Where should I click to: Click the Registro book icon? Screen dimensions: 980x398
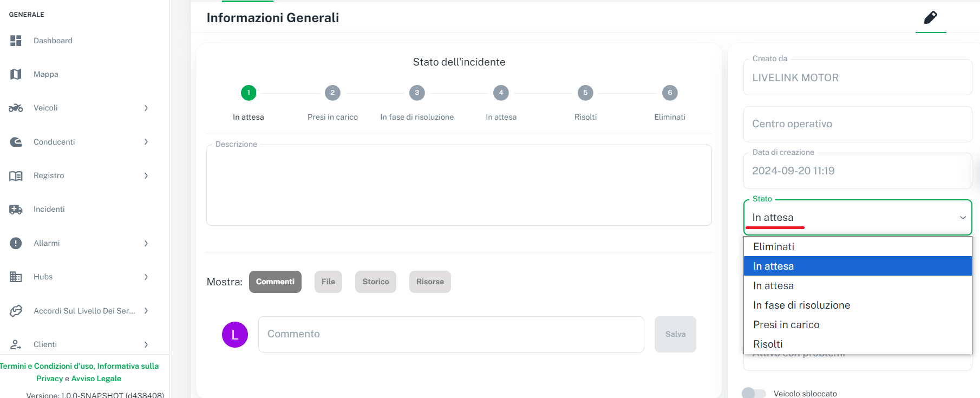(16, 175)
